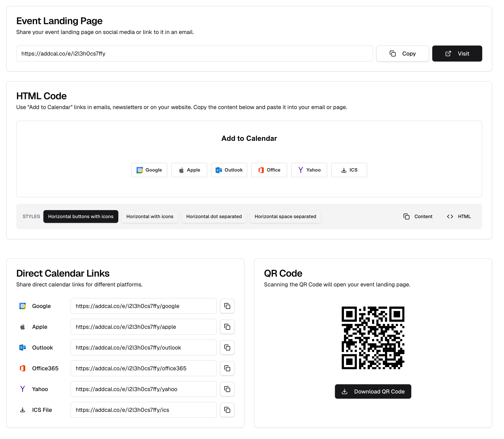Screen dimensions: 504x439
Task: Switch to the Content view of the code
Action: click(x=418, y=216)
